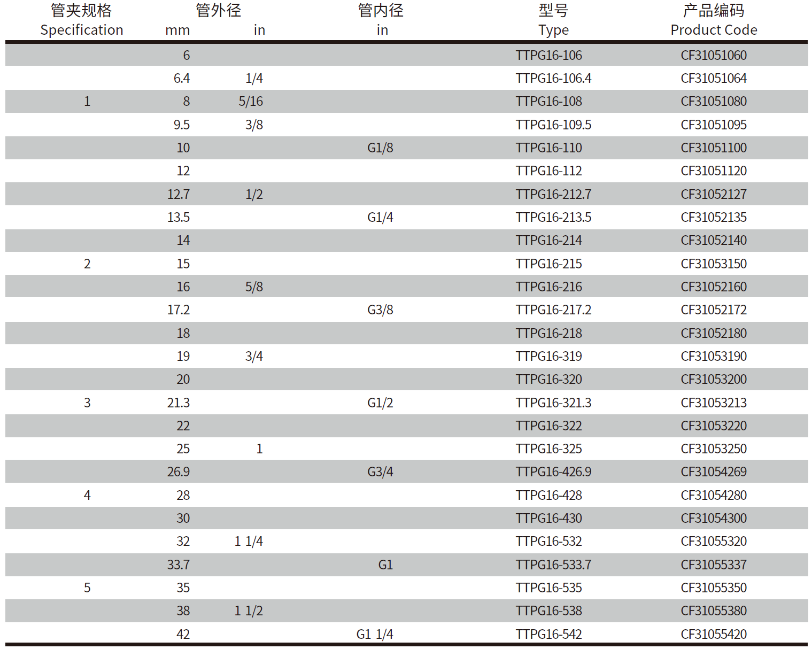Click type TTPG16-322
The width and height of the screenshot is (812, 649).
[x=548, y=426]
